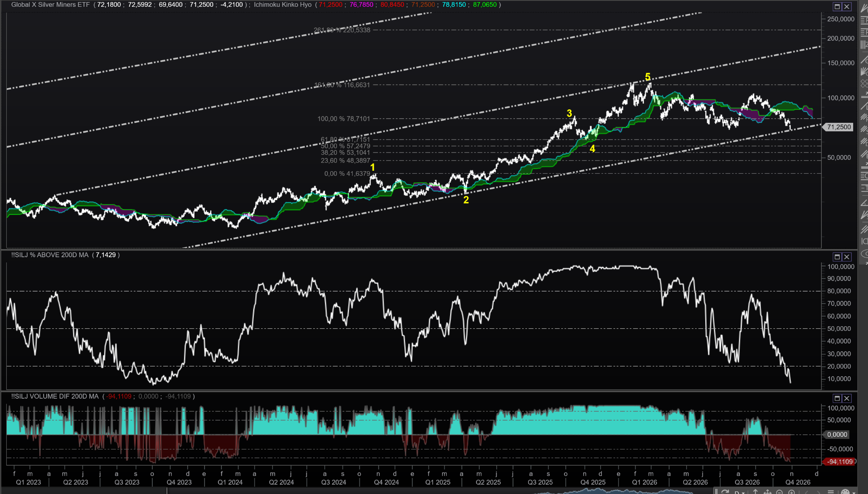Click the !!SILJ % ABOVE 200D MA label
This screenshot has width=868, height=494.
50,255
